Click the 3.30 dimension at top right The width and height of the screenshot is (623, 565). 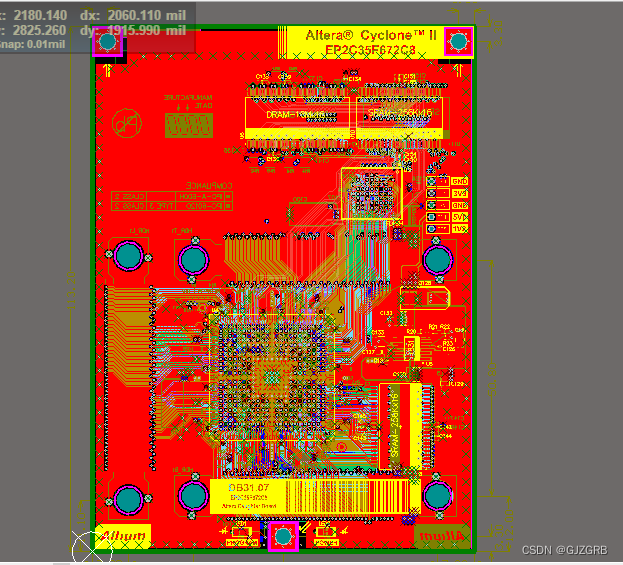click(x=497, y=33)
